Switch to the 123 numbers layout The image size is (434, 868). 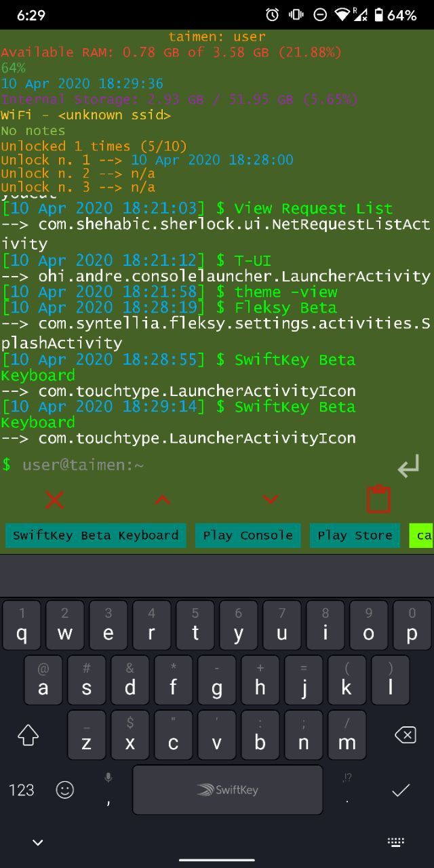22,789
